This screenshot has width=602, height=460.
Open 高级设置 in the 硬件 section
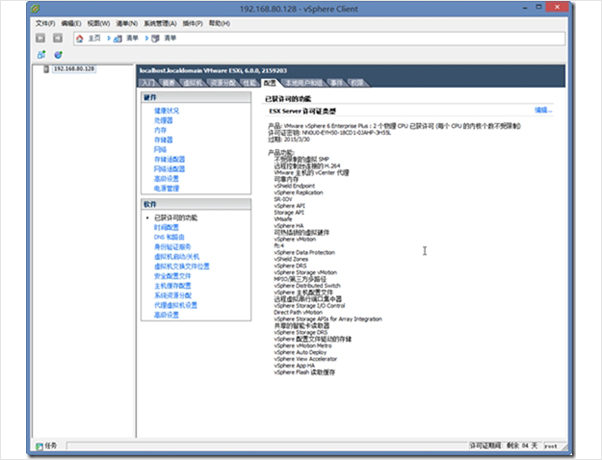167,179
